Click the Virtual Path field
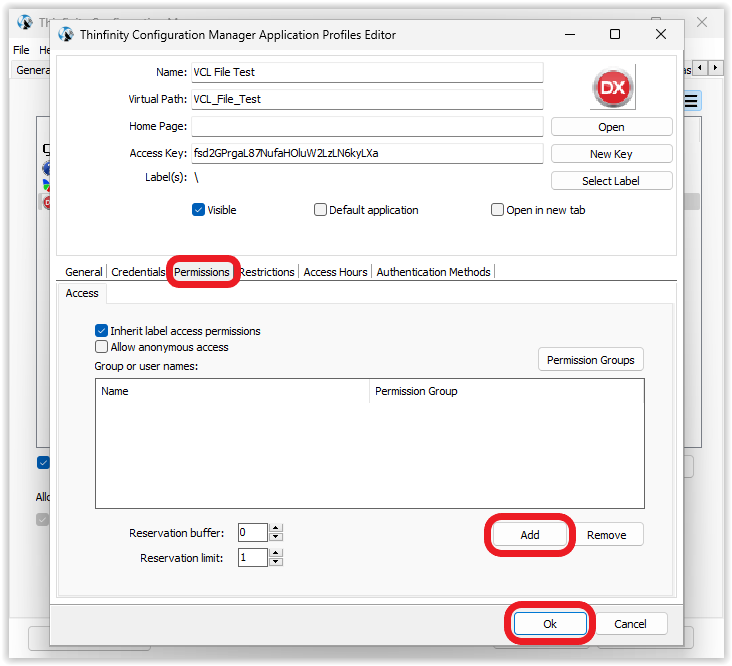Viewport: 732px width, 666px height. point(367,99)
